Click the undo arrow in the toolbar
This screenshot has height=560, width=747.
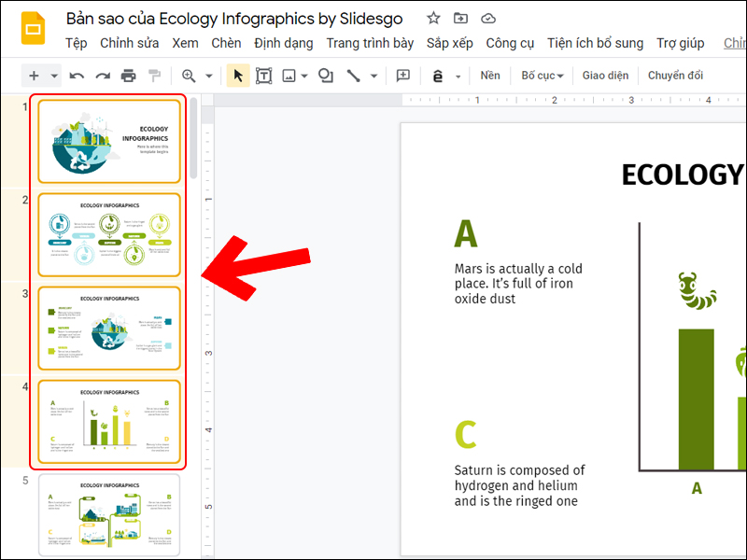[78, 76]
